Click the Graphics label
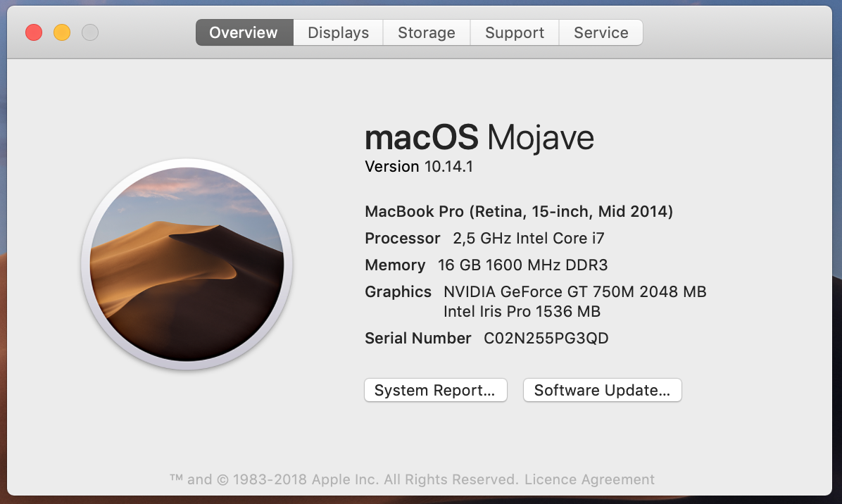The image size is (842, 504). pyautogui.click(x=398, y=292)
